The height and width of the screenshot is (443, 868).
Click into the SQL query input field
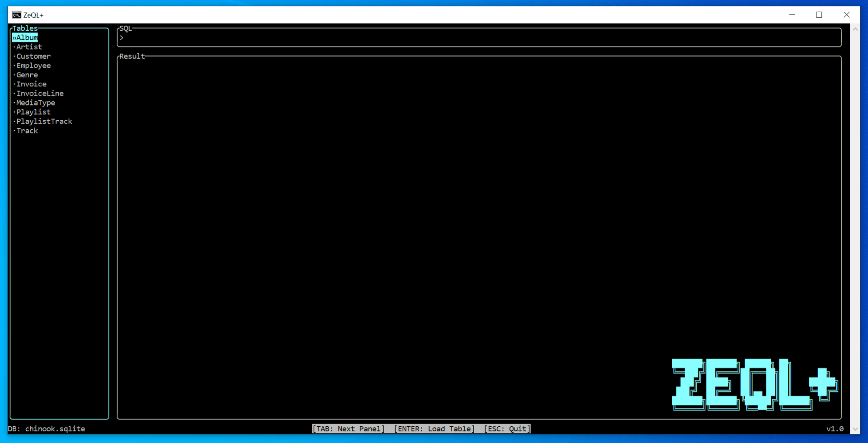(x=479, y=38)
